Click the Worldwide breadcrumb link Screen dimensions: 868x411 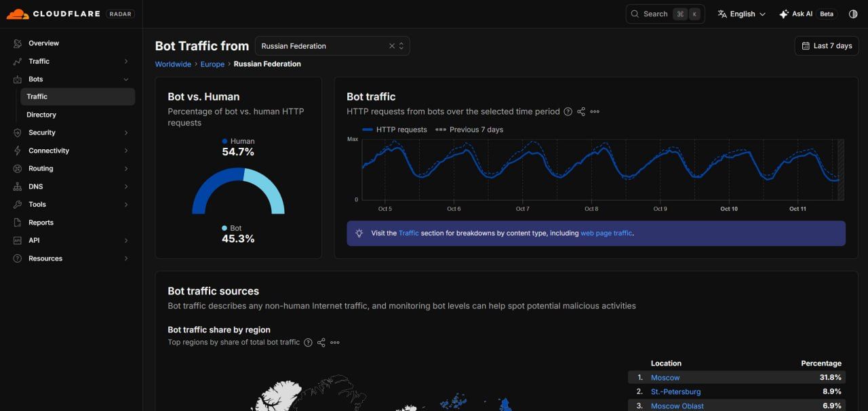(x=173, y=64)
